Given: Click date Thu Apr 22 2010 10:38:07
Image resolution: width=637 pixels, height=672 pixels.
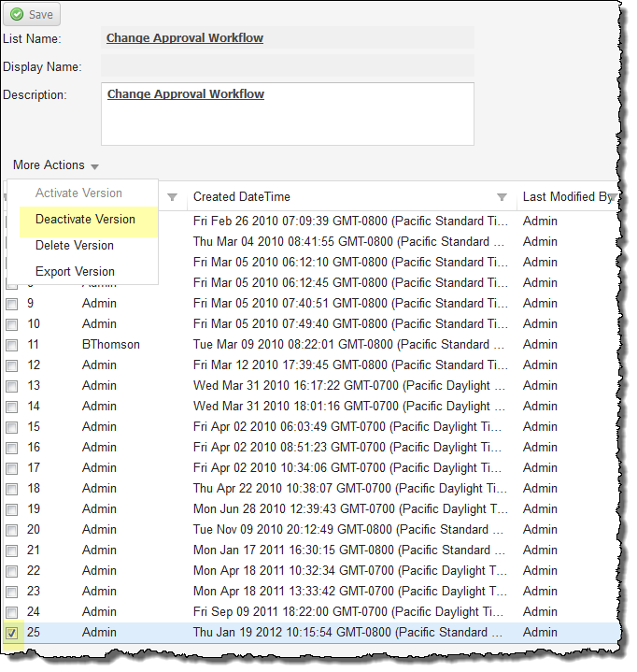Looking at the screenshot, I should coord(349,489).
